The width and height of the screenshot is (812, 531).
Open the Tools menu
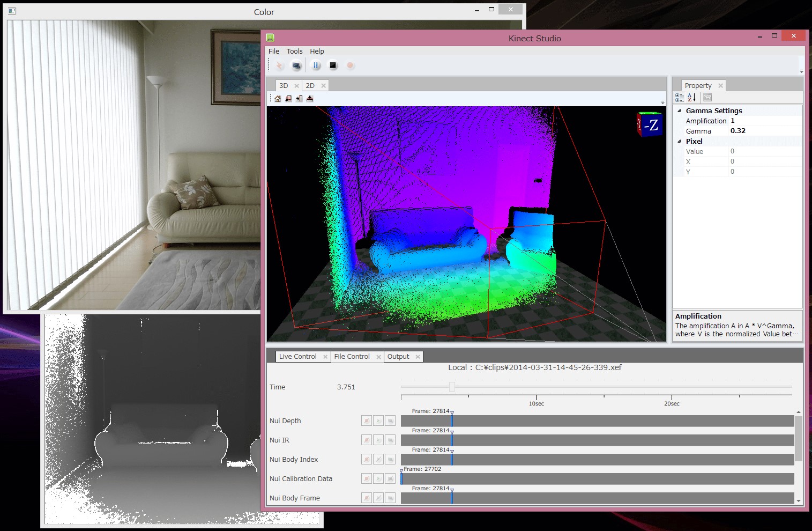[295, 51]
